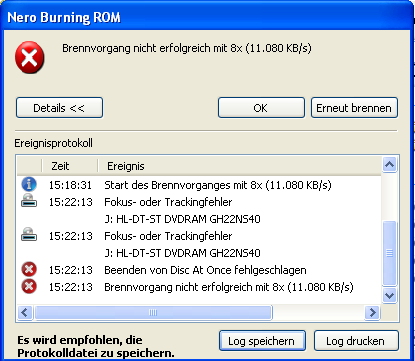Click the 15:18:31 time cell
The height and width of the screenshot is (361, 415).
[x=70, y=185]
